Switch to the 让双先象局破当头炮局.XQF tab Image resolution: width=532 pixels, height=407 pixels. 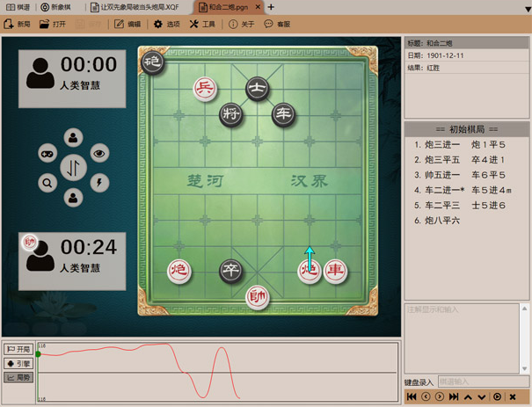click(139, 7)
